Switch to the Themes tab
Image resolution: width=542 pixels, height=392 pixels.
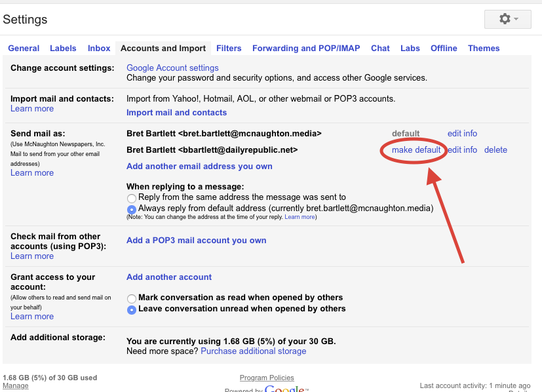pyautogui.click(x=484, y=49)
